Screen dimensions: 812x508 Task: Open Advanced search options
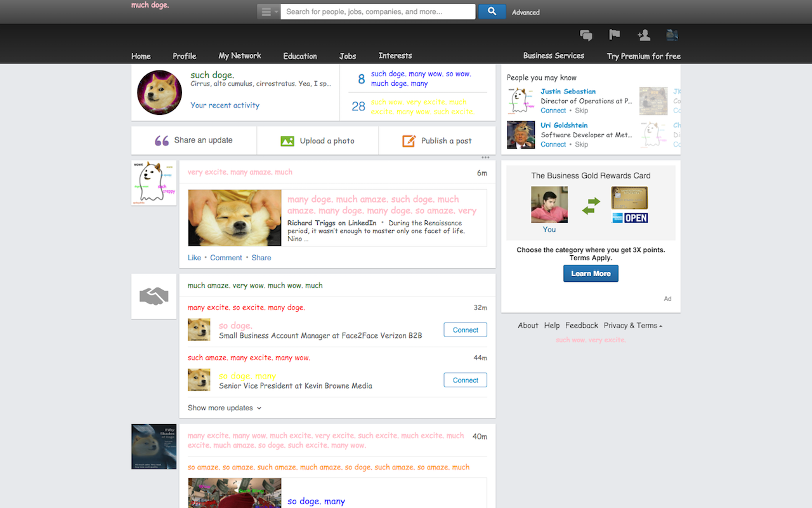[x=525, y=12]
